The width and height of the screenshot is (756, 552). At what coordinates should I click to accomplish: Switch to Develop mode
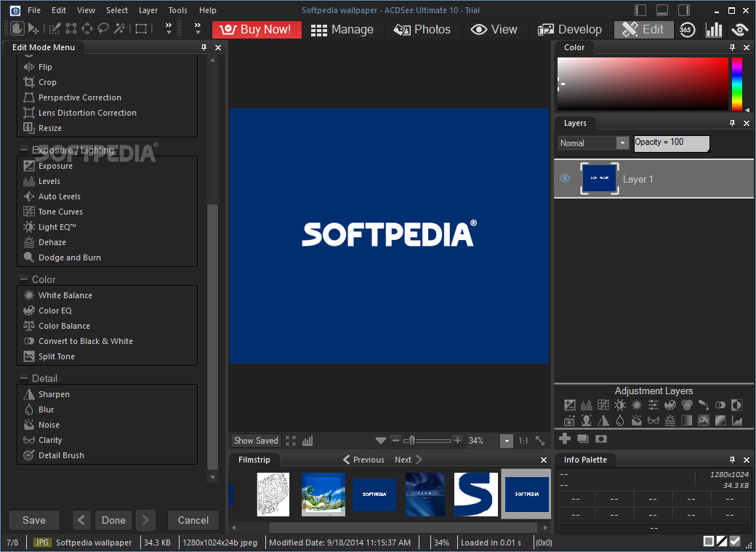pyautogui.click(x=569, y=29)
